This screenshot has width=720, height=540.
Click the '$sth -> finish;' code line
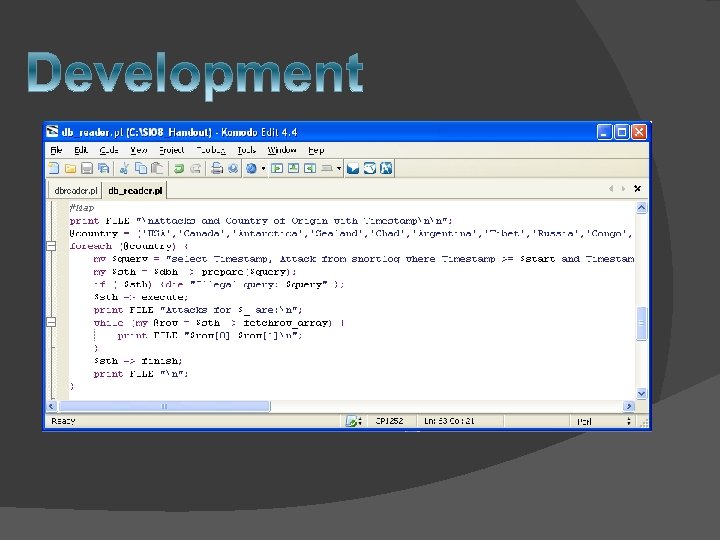coord(138,361)
